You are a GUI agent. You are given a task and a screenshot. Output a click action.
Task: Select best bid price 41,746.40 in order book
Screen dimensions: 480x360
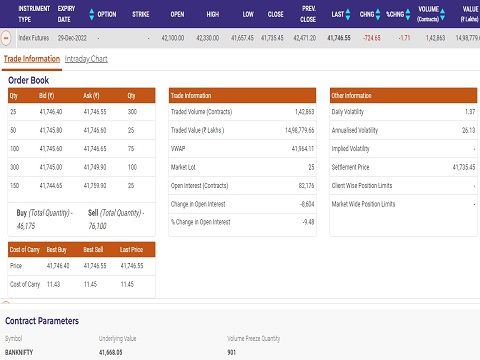click(51, 112)
